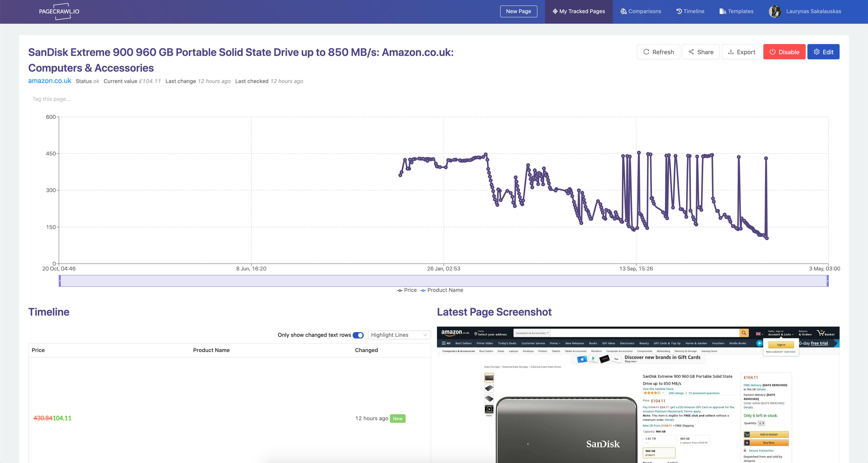Viewport: 868px width, 463px height.
Task: Open Timeline in the top navigation bar
Action: pyautogui.click(x=690, y=11)
